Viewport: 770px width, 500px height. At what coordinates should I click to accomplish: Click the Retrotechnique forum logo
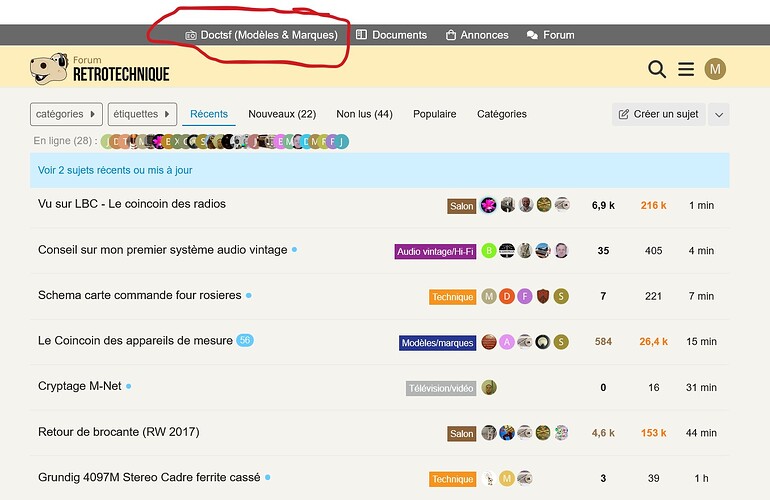tap(100, 68)
